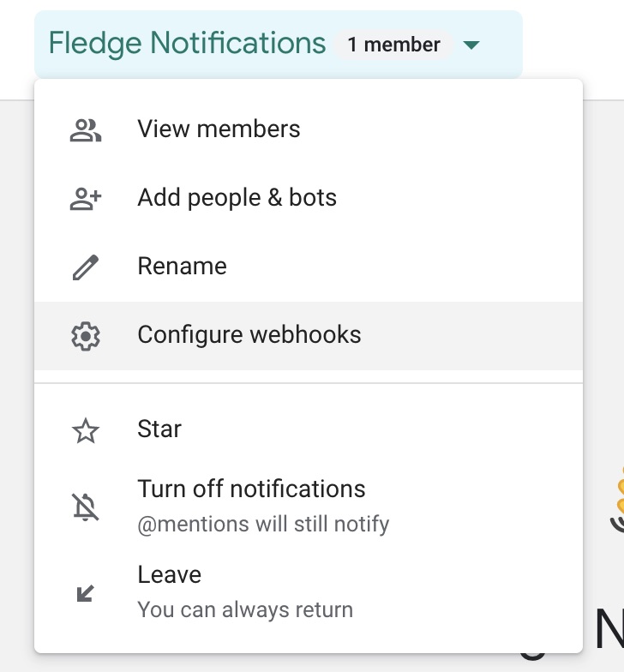Choose the Star menu option
Viewport: 624px width, 672px height.
(x=159, y=429)
